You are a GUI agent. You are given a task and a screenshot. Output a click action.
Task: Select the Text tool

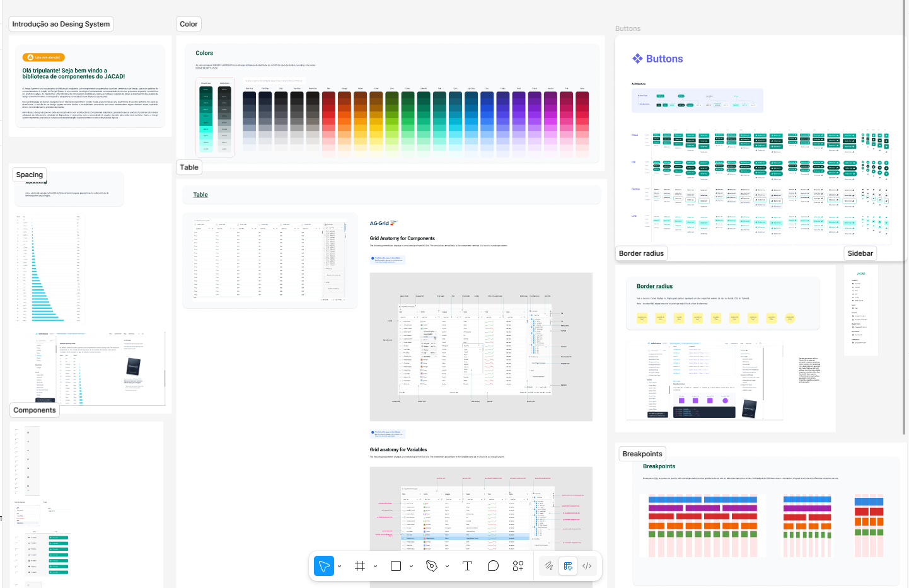(467, 566)
